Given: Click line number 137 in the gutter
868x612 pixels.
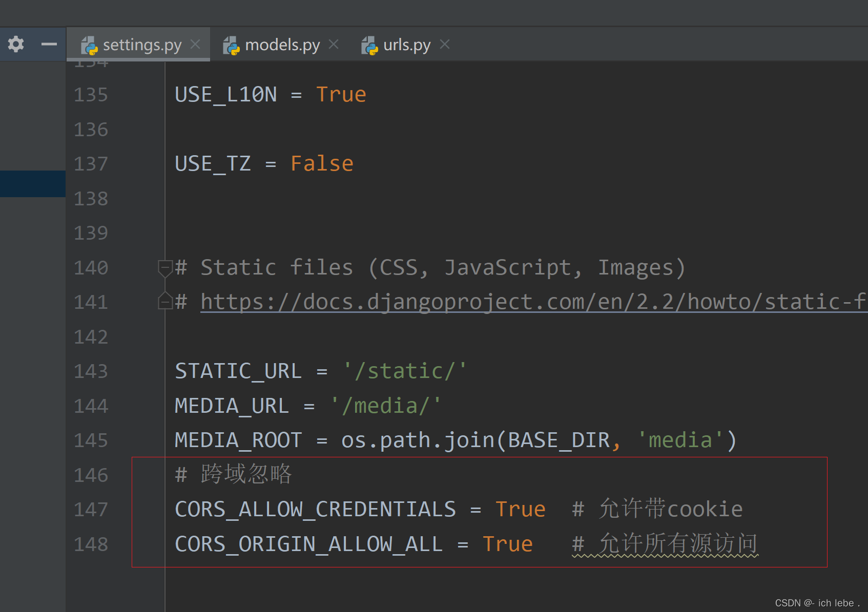Looking at the screenshot, I should tap(91, 164).
